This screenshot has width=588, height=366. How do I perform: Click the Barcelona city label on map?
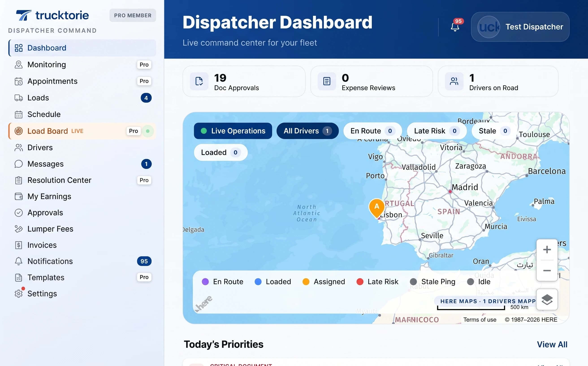click(x=547, y=171)
